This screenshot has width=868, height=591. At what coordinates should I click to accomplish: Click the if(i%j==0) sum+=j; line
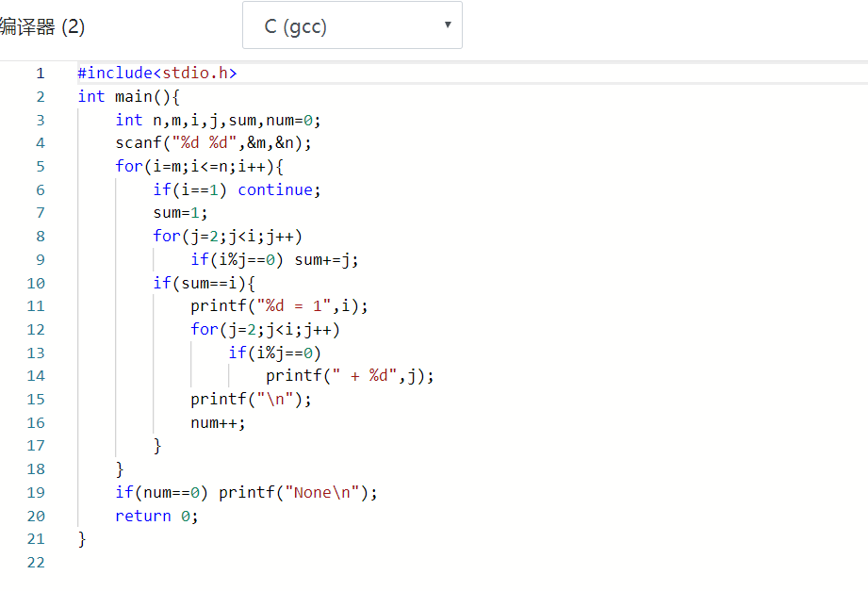point(274,260)
